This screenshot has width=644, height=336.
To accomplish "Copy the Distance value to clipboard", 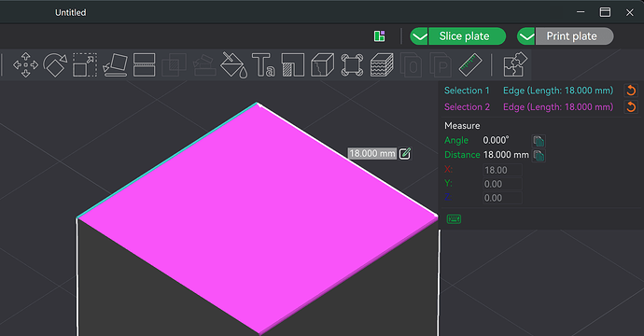I will pos(539,155).
